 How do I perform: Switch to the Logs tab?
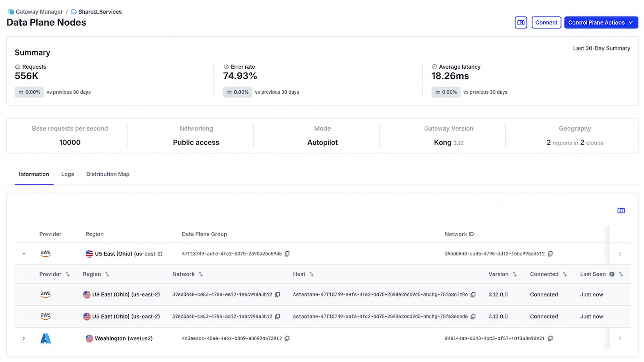pos(67,174)
